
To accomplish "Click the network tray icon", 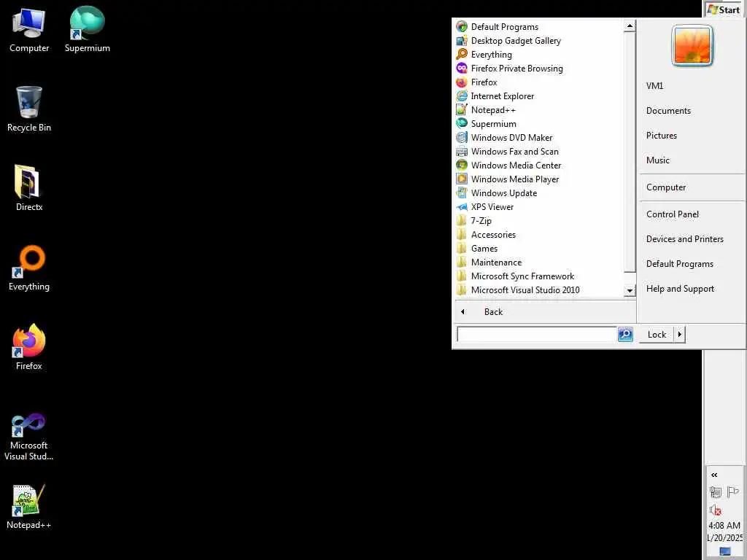I will pos(715,491).
